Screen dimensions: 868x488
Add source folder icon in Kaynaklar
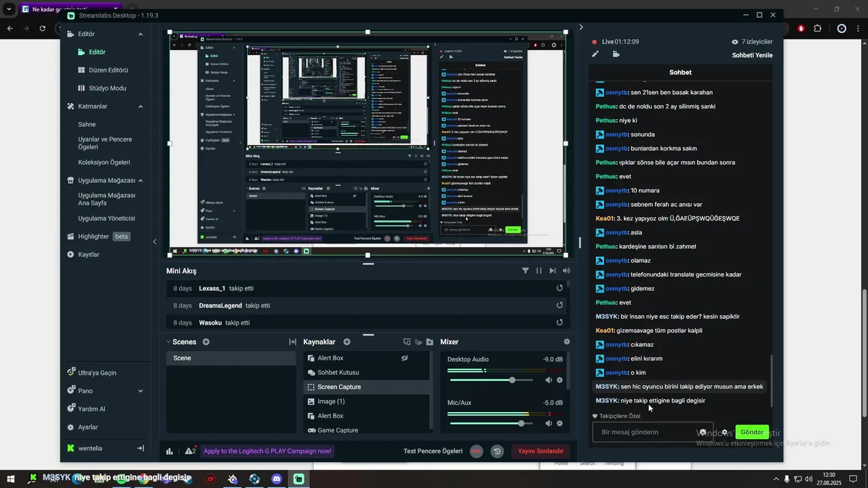[x=430, y=342]
